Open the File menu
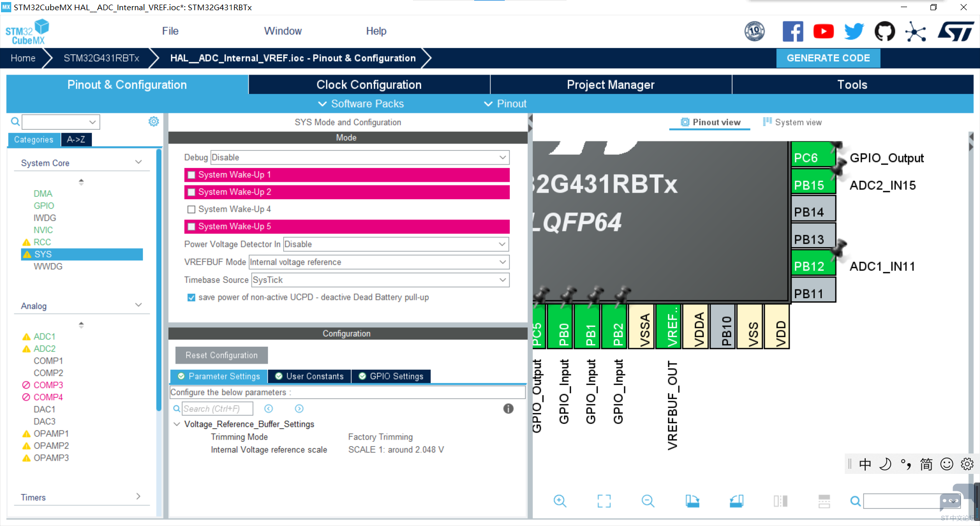The width and height of the screenshot is (980, 526). [x=170, y=31]
